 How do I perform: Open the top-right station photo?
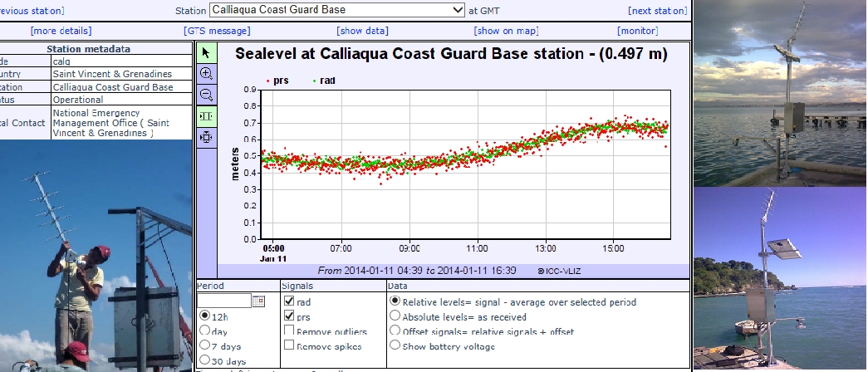coord(780,93)
